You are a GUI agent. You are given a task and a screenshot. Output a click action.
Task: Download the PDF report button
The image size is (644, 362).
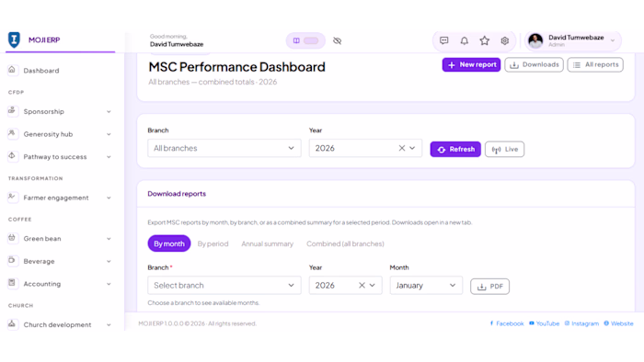click(490, 286)
